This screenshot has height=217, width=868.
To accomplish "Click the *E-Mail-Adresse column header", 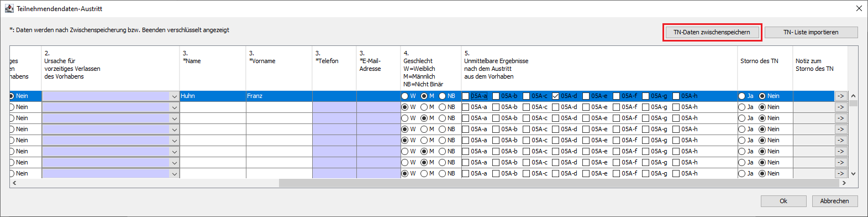I will click(378, 69).
